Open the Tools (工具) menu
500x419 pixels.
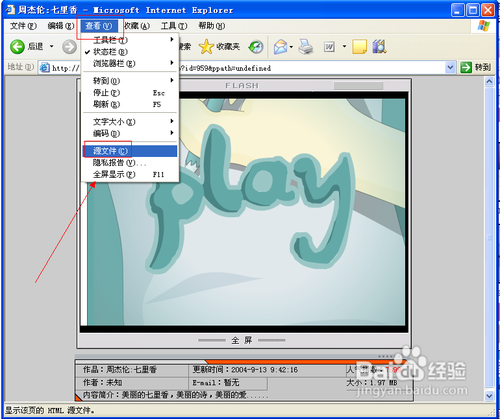(174, 26)
